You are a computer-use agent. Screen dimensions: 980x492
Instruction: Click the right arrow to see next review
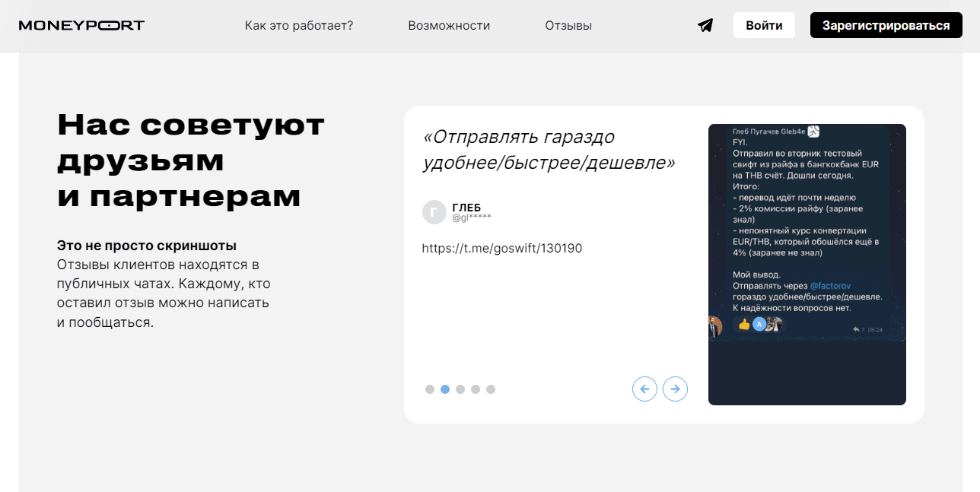pyautogui.click(x=675, y=389)
